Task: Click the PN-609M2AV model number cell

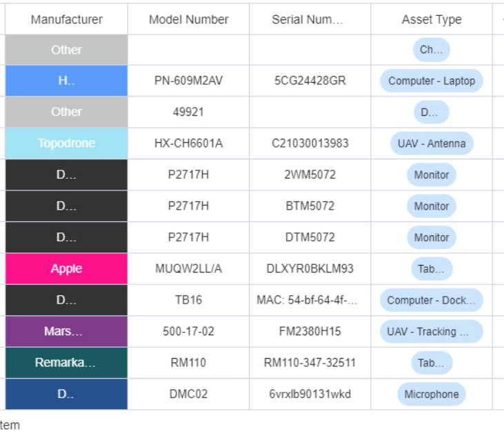Action: [x=188, y=81]
